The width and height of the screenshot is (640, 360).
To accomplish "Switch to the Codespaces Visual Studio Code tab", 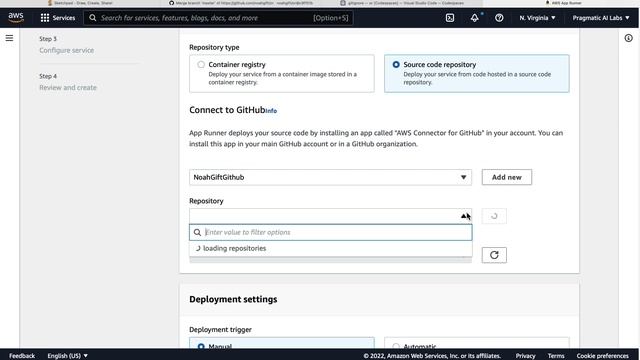I will click(x=402, y=3).
